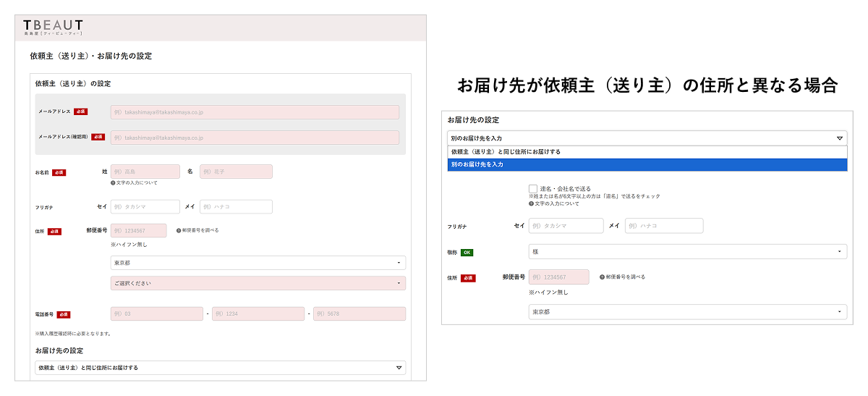Viewport: 868px width, 396px height.
Task: Click 必須 badge beside 電話番号 label
Action: tap(64, 315)
